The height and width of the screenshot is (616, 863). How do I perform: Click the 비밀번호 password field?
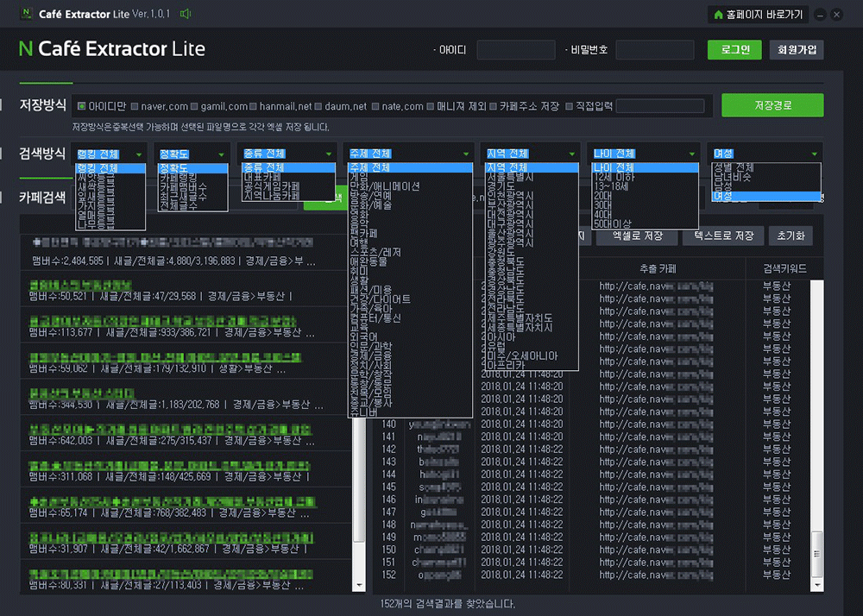pos(655,49)
